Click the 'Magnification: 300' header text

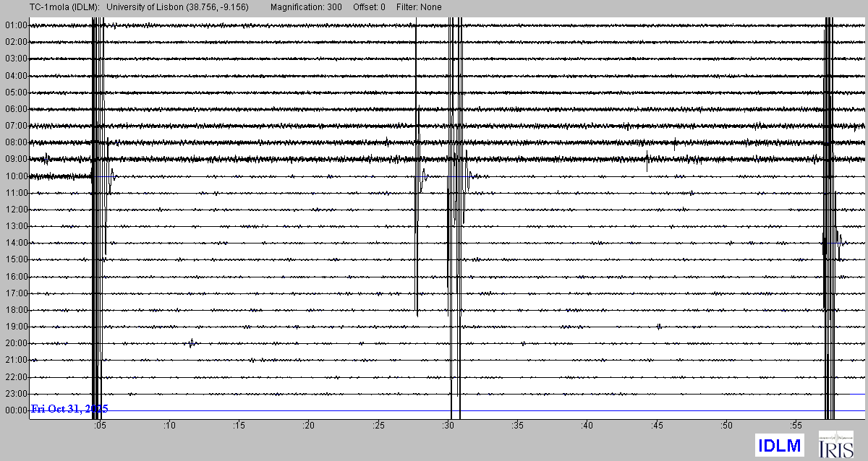307,7
